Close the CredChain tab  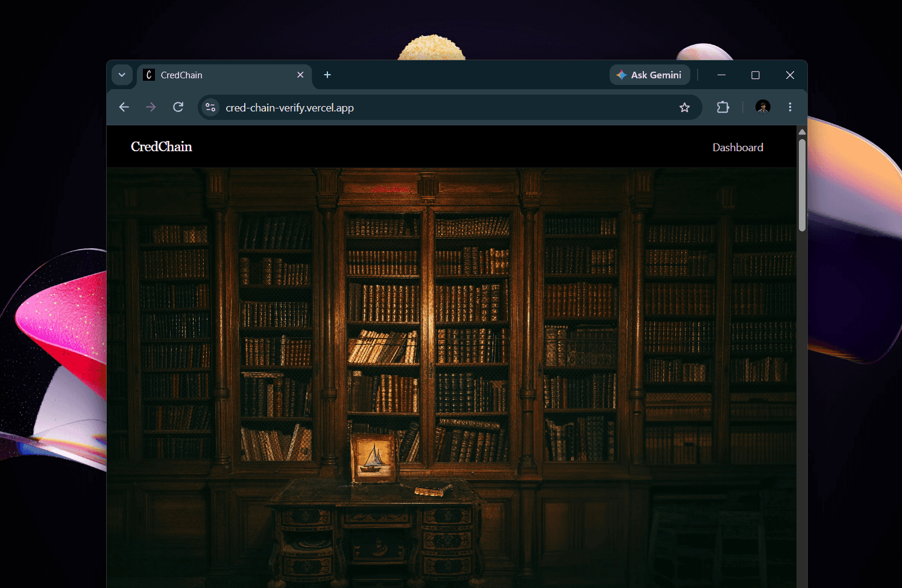click(300, 75)
